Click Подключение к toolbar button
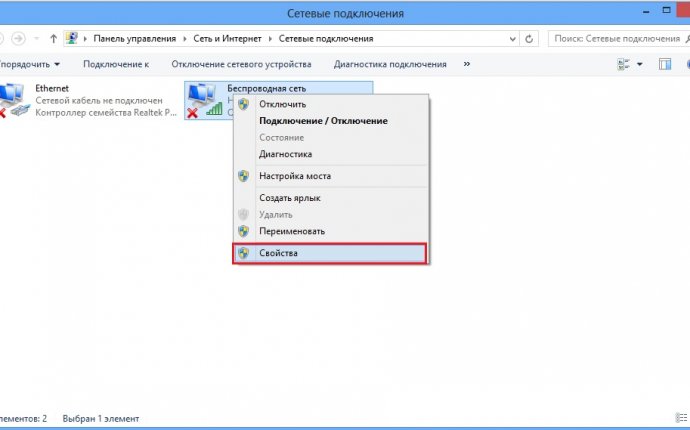 pyautogui.click(x=116, y=64)
